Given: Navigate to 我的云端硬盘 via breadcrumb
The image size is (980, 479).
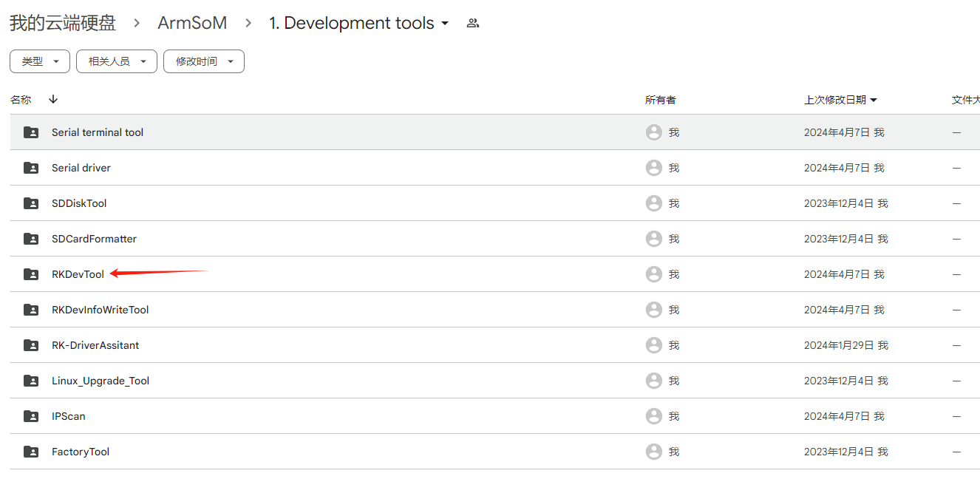Looking at the screenshot, I should point(61,23).
